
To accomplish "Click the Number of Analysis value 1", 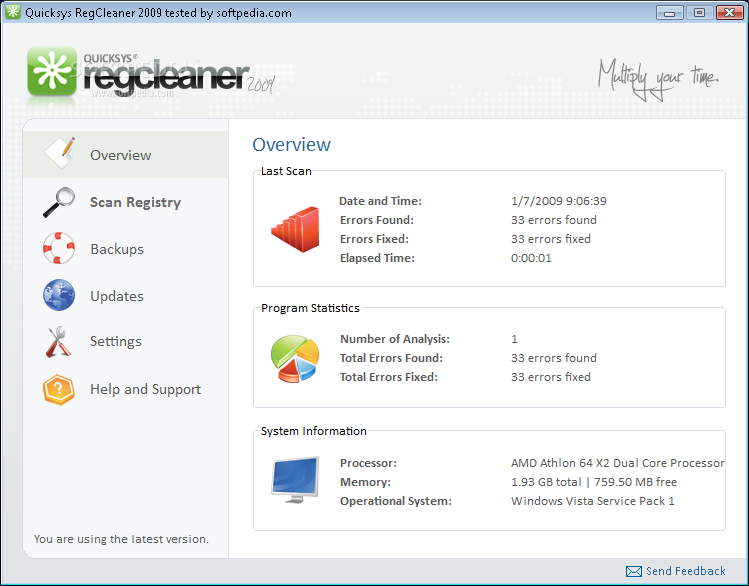I will tap(514, 339).
